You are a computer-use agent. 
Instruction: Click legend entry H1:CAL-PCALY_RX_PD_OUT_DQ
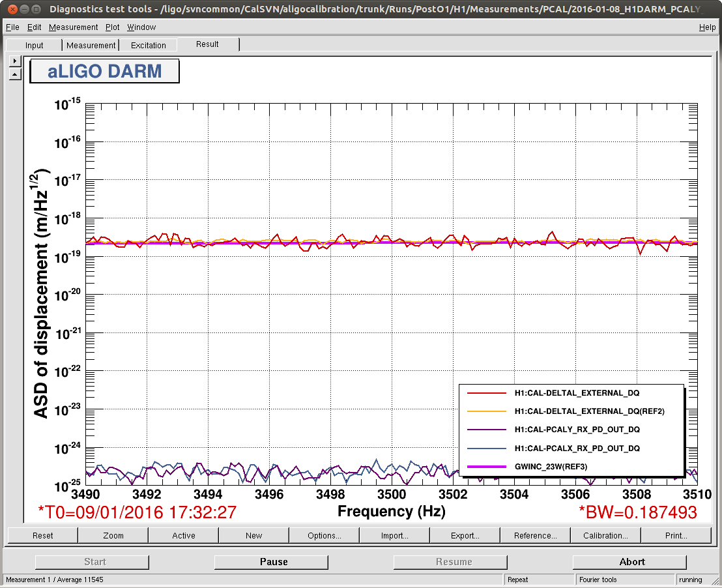pos(577,430)
